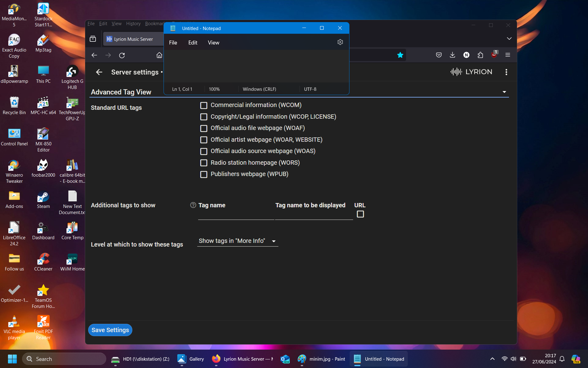Click the Notepad settings gear icon

pyautogui.click(x=340, y=42)
